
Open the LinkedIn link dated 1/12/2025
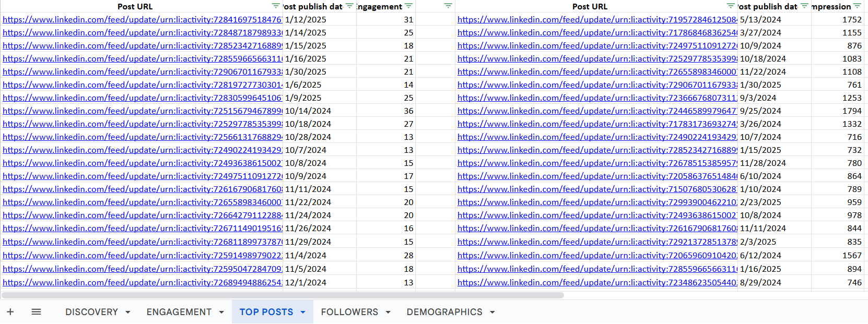click(x=142, y=20)
